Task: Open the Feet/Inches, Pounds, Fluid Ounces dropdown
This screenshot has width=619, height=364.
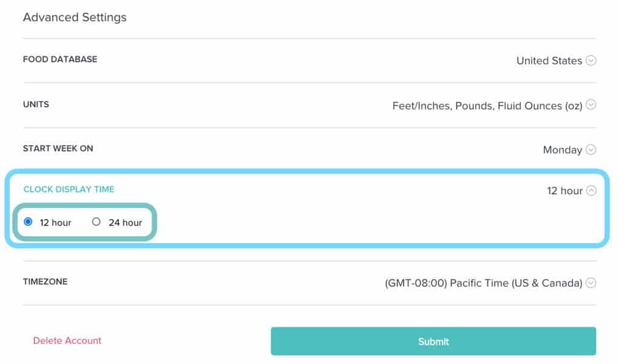Action: 487,106
